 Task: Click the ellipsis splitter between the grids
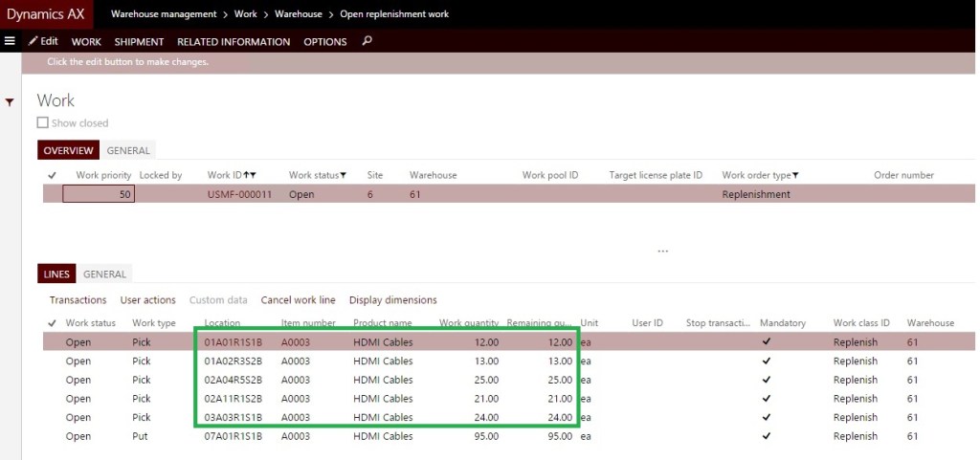click(662, 252)
